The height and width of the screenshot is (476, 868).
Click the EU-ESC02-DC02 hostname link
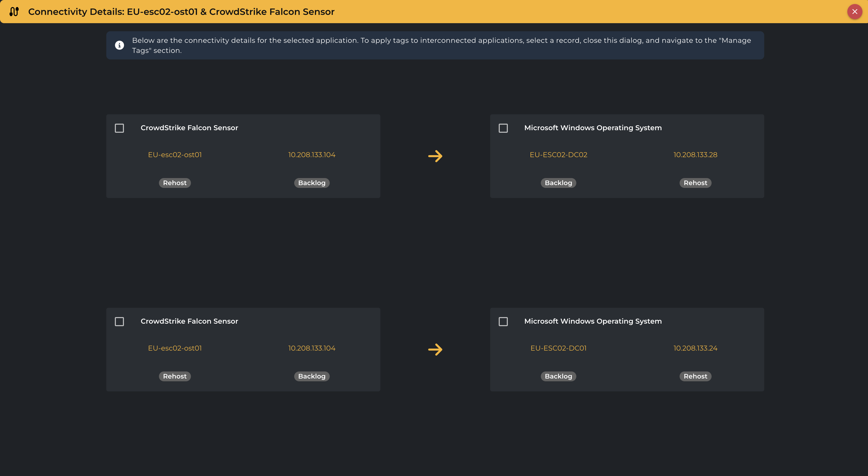[x=558, y=155]
